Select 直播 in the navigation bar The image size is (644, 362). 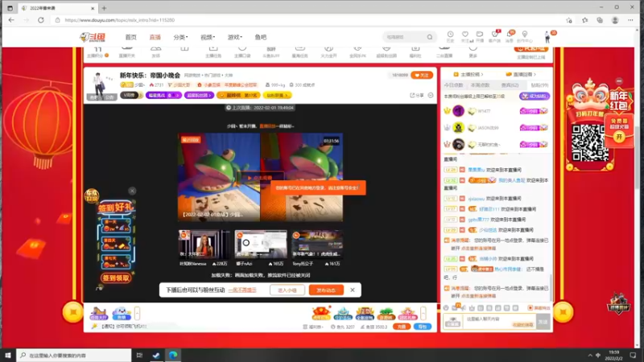pyautogui.click(x=155, y=37)
